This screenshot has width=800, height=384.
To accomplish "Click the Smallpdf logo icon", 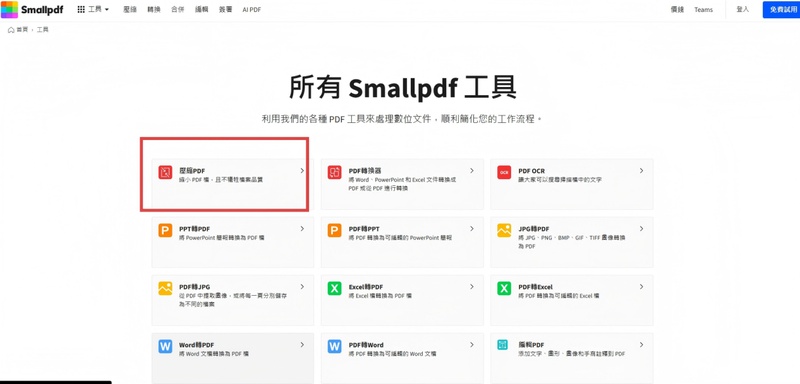I will 9,9.
